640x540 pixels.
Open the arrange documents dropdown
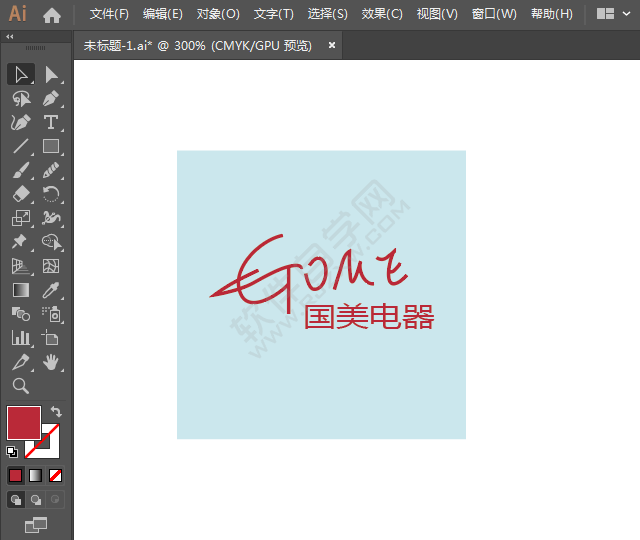[x=613, y=14]
